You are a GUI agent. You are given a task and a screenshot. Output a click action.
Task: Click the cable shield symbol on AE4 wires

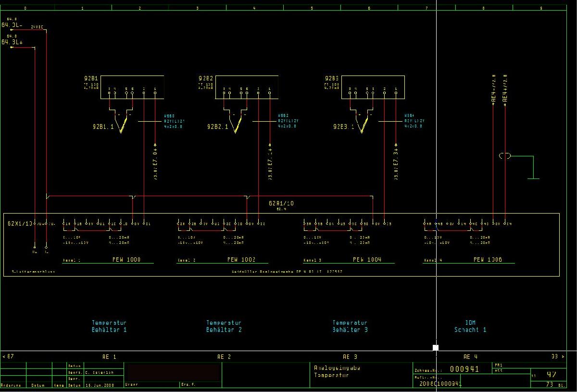click(x=504, y=156)
